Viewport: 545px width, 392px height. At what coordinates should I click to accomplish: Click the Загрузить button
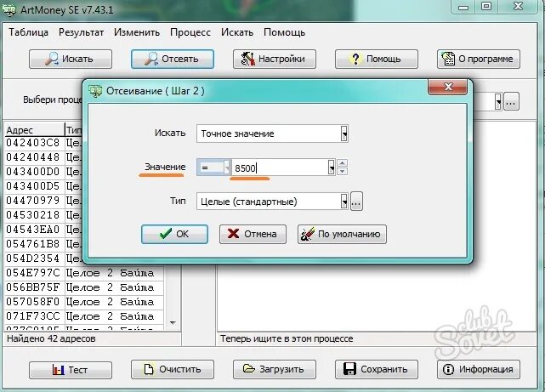[x=275, y=369]
